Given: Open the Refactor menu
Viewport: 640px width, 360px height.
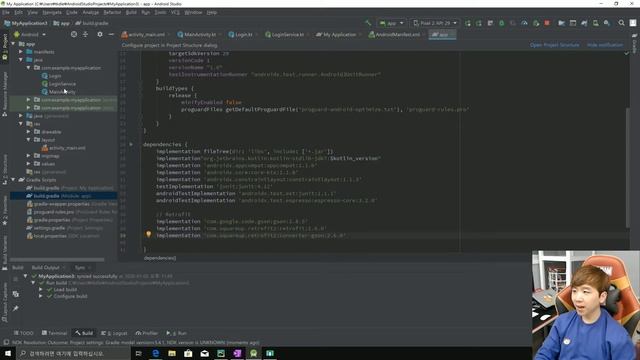Looking at the screenshot, I should click(x=112, y=13).
